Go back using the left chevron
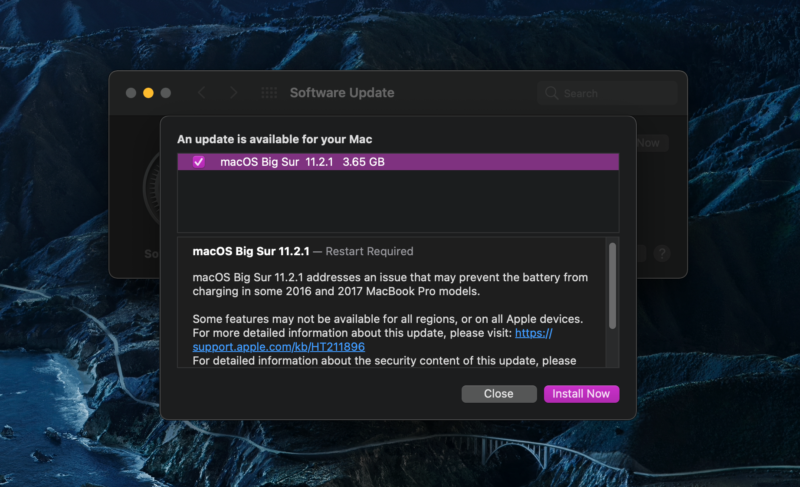The image size is (800, 487). [202, 93]
